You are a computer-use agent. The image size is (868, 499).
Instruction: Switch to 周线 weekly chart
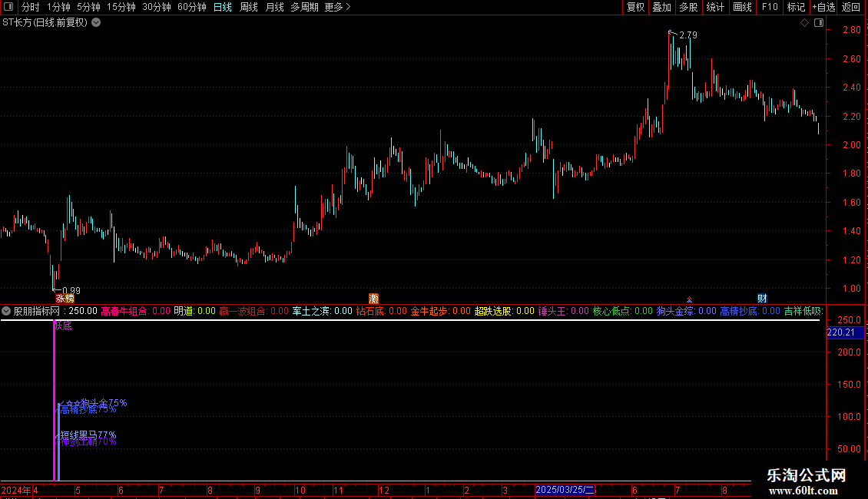tap(249, 7)
